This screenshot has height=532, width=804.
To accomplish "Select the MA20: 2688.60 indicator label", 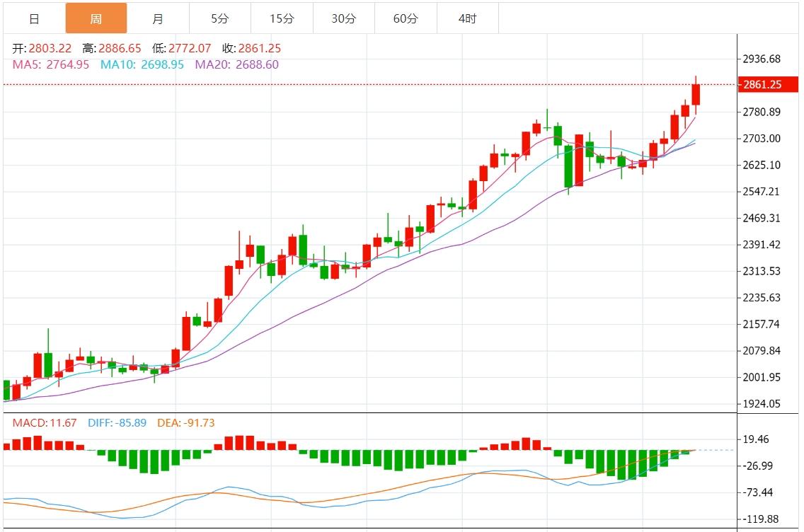I will [x=236, y=65].
